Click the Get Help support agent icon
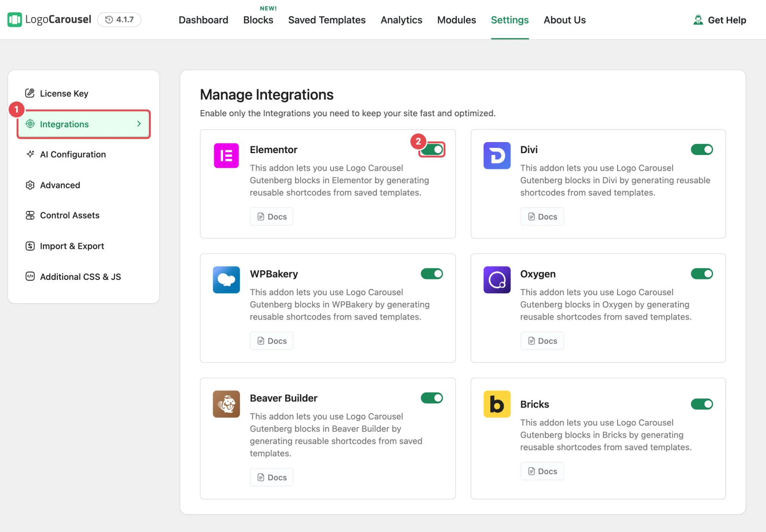The width and height of the screenshot is (766, 532). click(698, 20)
